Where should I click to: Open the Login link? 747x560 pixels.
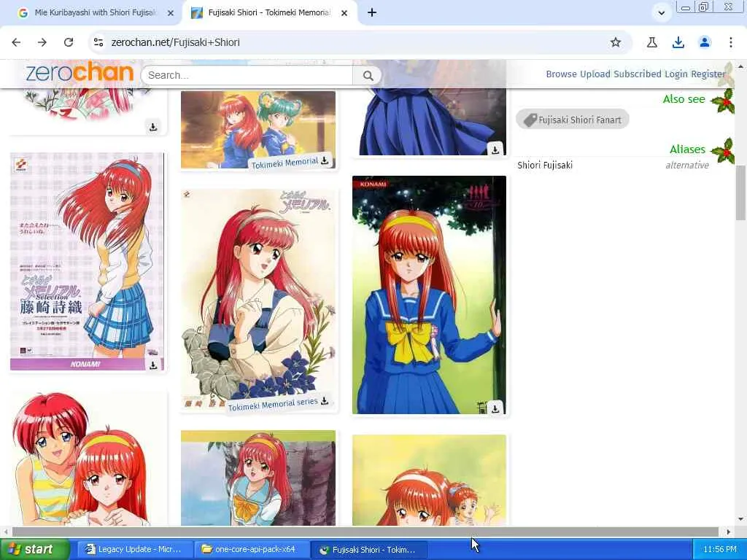676,74
